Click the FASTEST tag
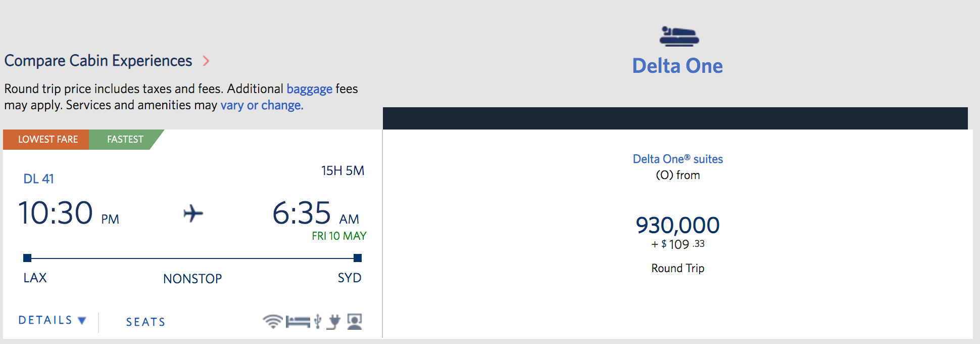 (x=125, y=140)
